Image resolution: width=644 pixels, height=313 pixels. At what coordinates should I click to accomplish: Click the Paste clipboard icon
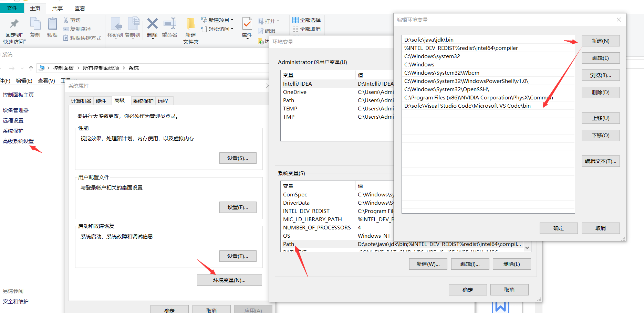click(52, 24)
